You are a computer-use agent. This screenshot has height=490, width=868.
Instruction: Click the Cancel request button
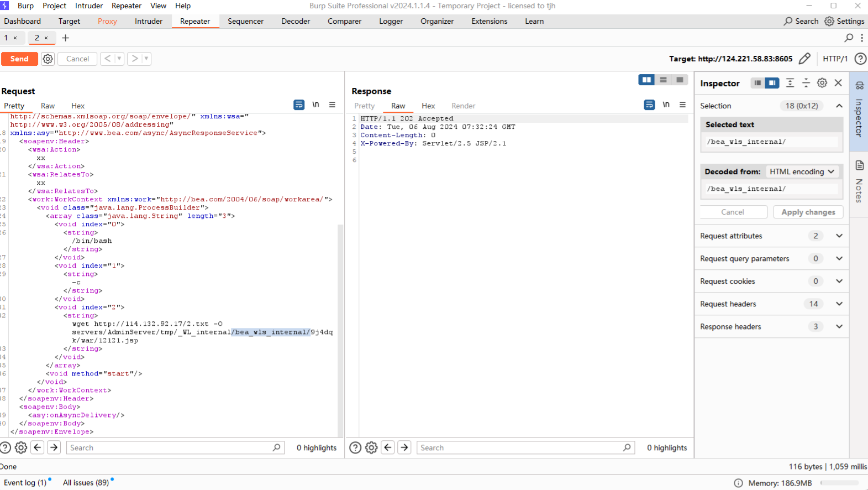point(77,59)
